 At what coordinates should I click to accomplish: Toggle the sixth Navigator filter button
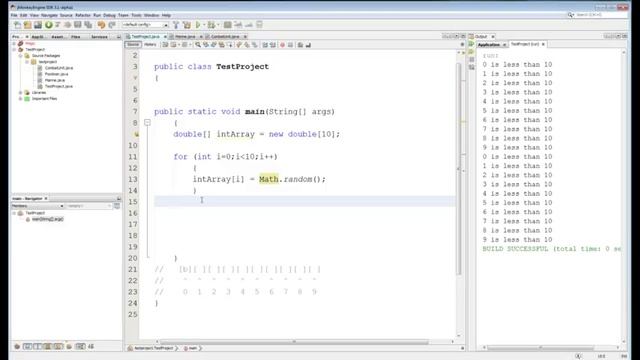[69, 346]
